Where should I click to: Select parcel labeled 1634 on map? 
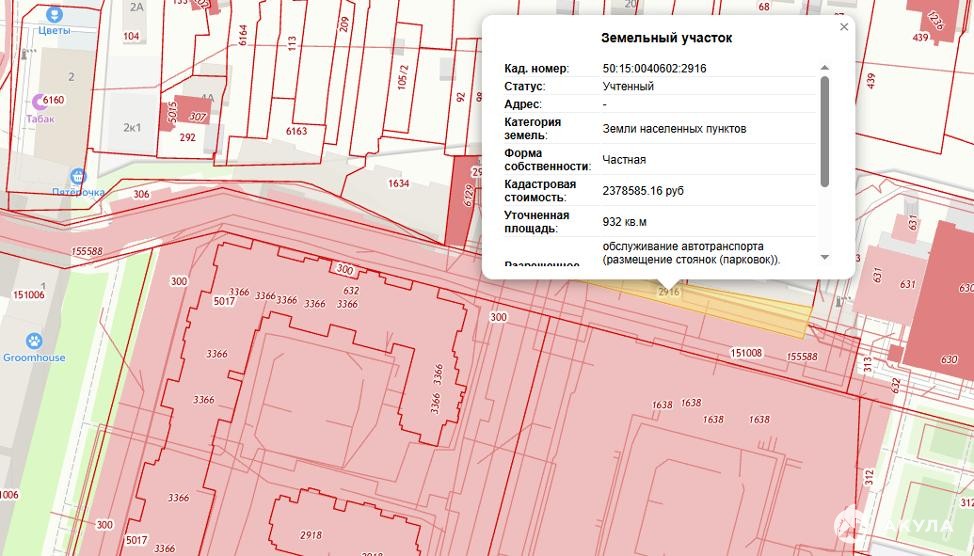(399, 183)
